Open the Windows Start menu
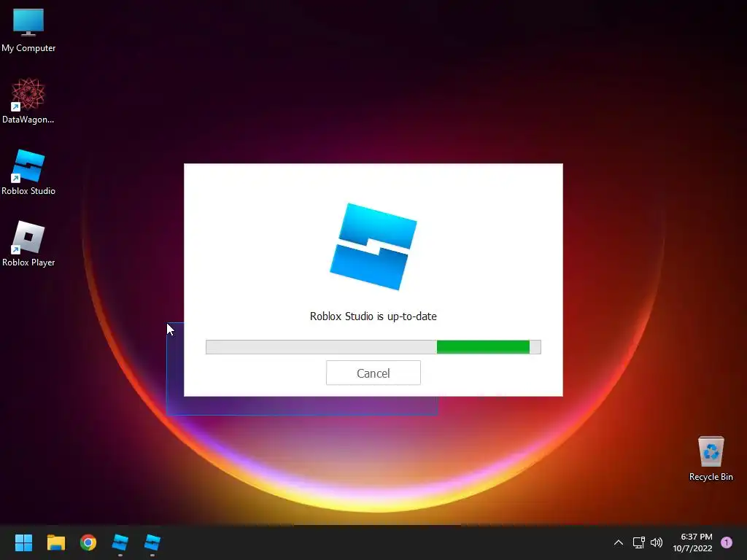 click(23, 542)
